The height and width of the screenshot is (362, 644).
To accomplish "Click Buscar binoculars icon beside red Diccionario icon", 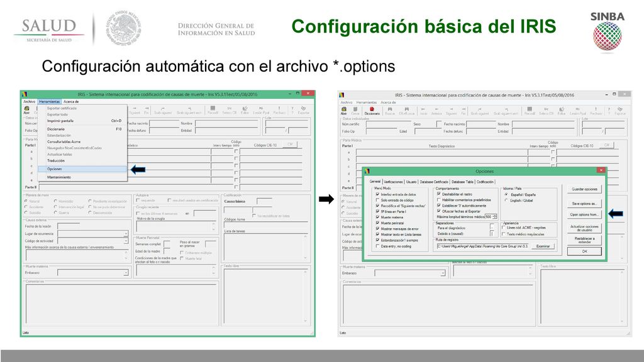I will pos(390,111).
